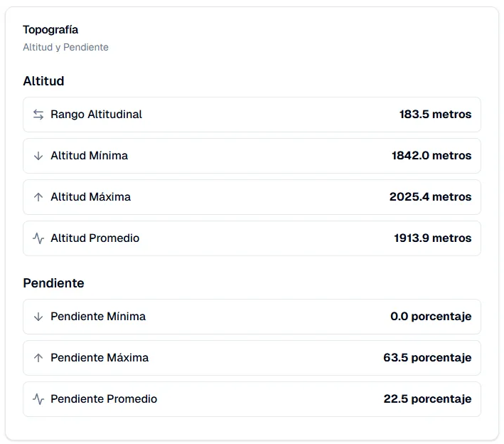This screenshot has width=504, height=444.
Task: Click the pulse icon beside Pendiente Promedio
Action: pos(38,399)
